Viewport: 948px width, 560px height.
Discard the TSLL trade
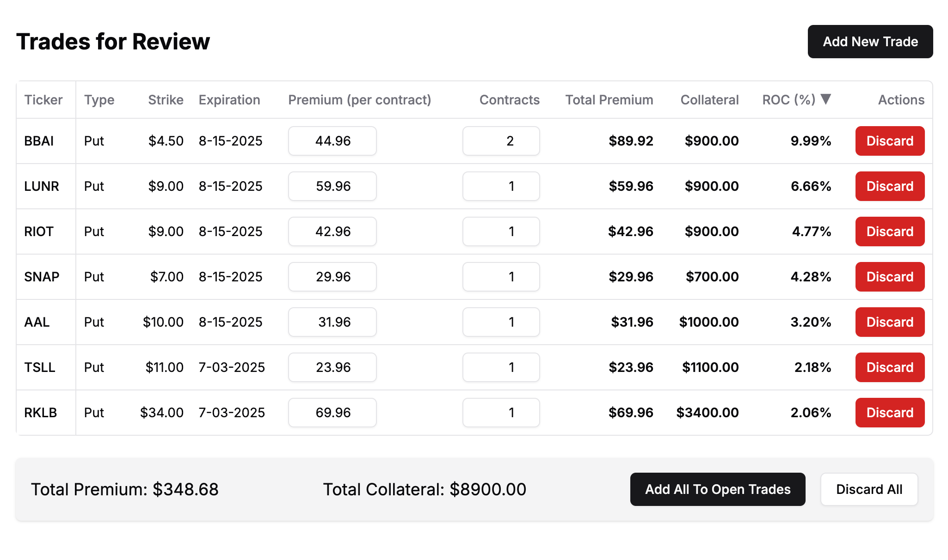click(889, 367)
